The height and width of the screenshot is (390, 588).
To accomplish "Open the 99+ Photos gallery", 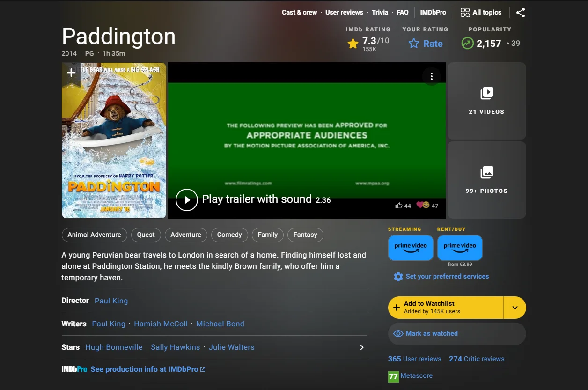I will point(486,180).
